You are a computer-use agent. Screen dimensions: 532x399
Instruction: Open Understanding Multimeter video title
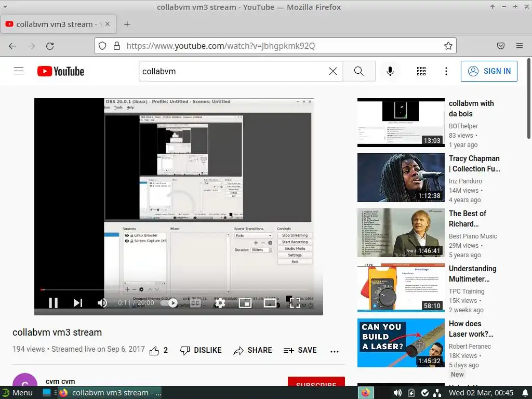[473, 273]
